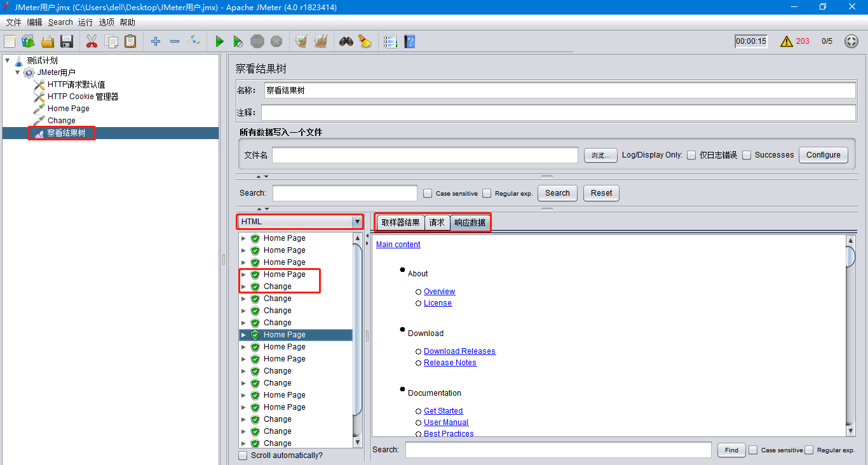Create a new test plan via toolbar
The image size is (868, 465).
point(10,41)
